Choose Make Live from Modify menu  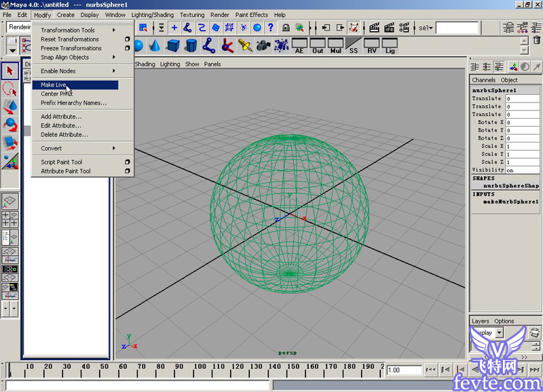pos(54,85)
